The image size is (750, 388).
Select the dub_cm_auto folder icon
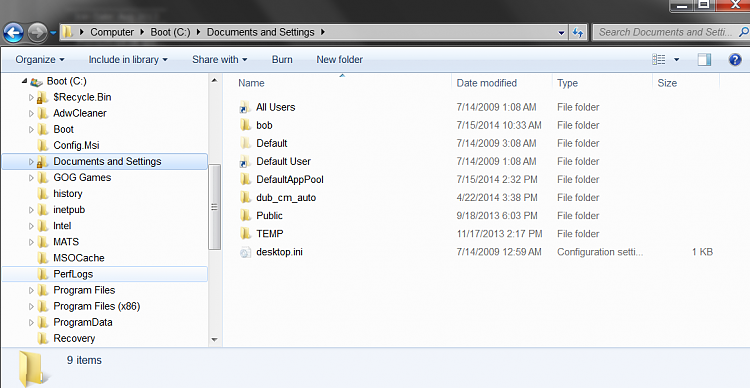pyautogui.click(x=245, y=198)
